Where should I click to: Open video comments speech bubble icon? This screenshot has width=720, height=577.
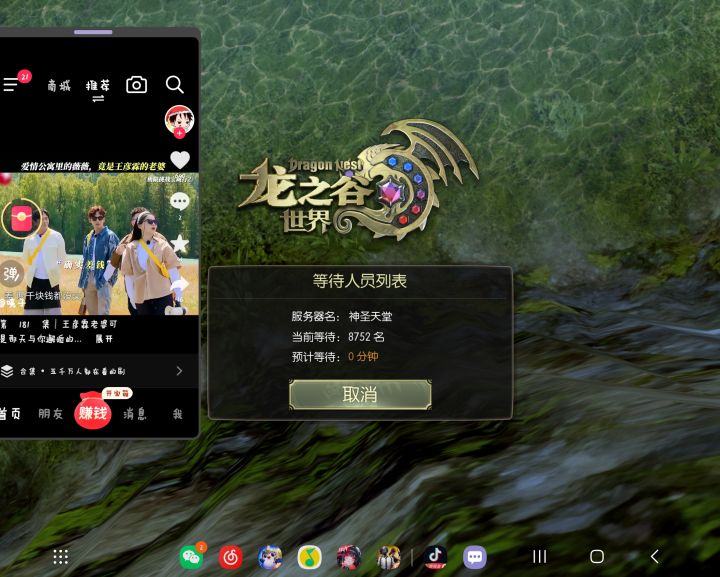pos(180,201)
